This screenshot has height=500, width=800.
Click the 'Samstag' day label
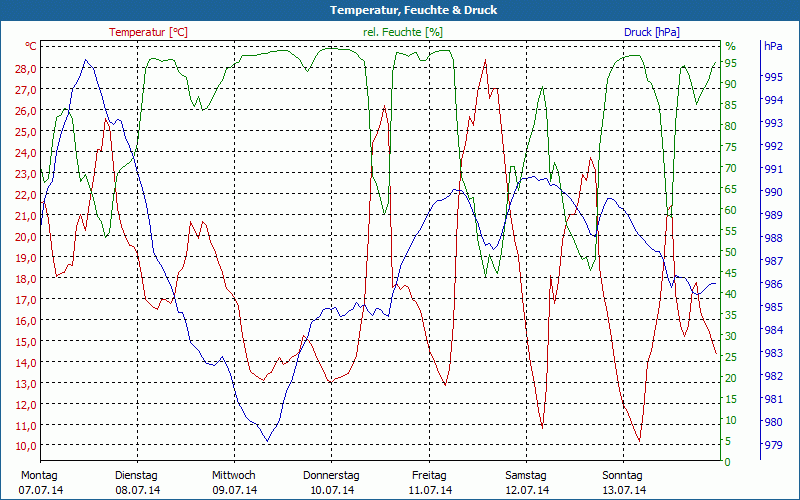pos(526,475)
